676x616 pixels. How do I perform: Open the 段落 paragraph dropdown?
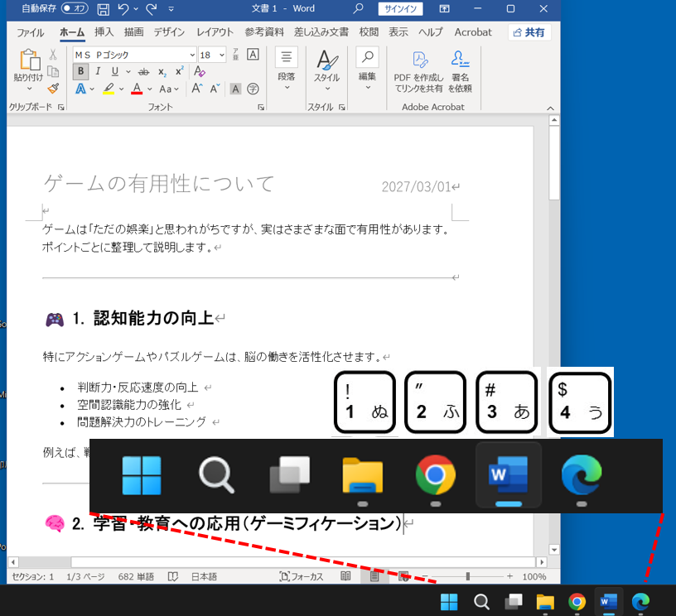tap(287, 69)
